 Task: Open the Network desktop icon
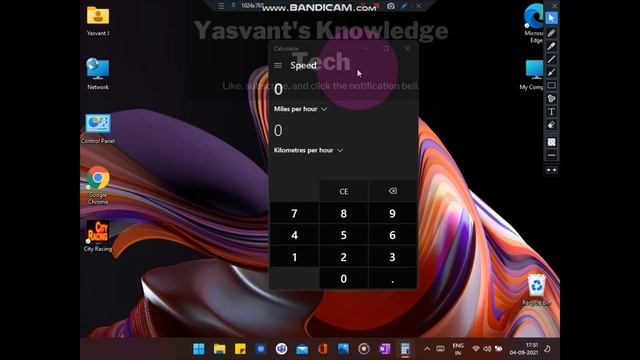(x=98, y=73)
